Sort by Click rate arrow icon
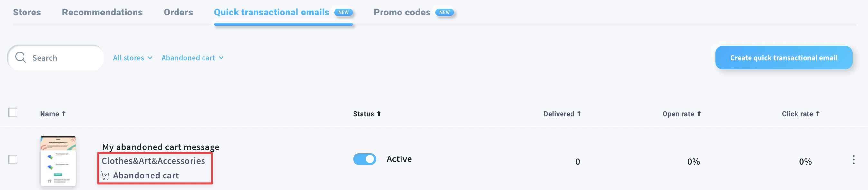This screenshot has width=868, height=190. (x=818, y=114)
